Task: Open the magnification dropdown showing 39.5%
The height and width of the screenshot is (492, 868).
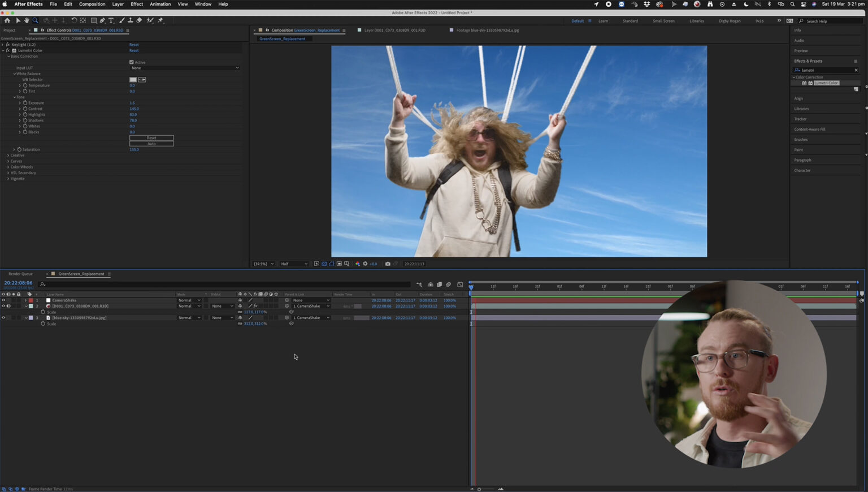Action: pyautogui.click(x=263, y=264)
